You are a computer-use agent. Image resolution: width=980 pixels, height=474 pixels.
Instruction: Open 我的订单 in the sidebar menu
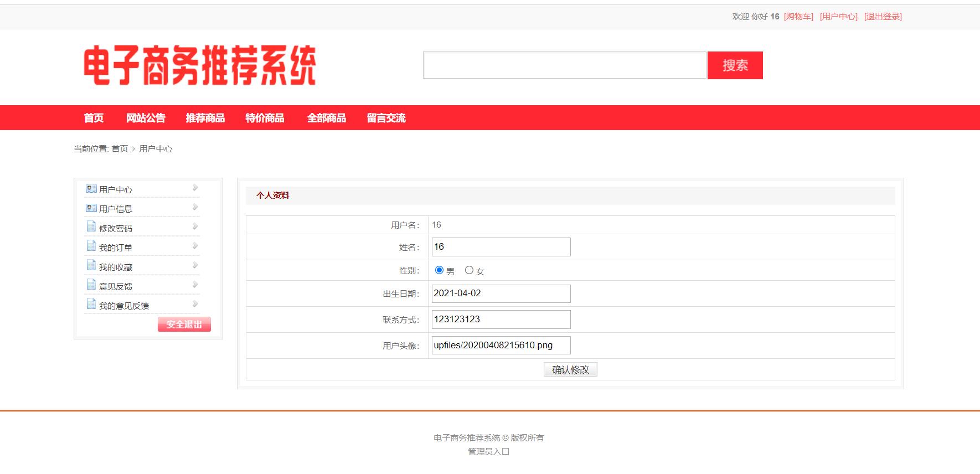tap(116, 248)
